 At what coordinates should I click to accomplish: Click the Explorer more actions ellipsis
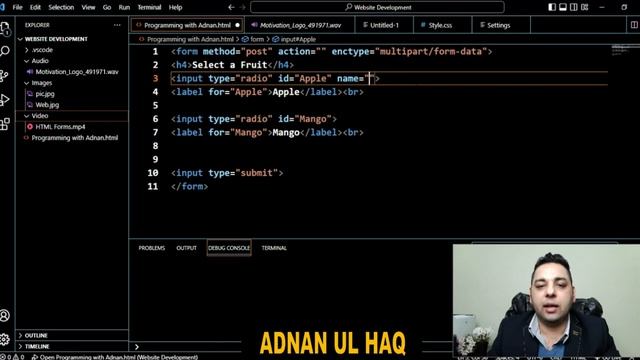(117, 25)
